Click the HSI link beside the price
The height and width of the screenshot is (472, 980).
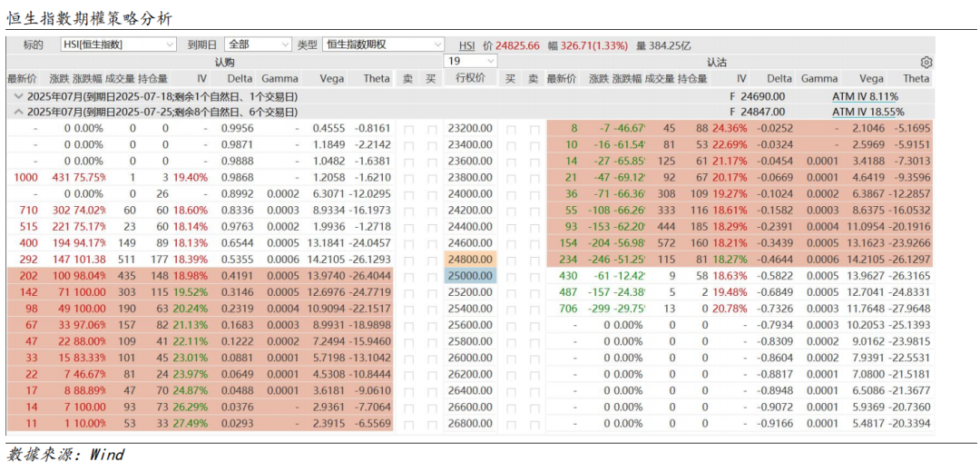tap(467, 45)
